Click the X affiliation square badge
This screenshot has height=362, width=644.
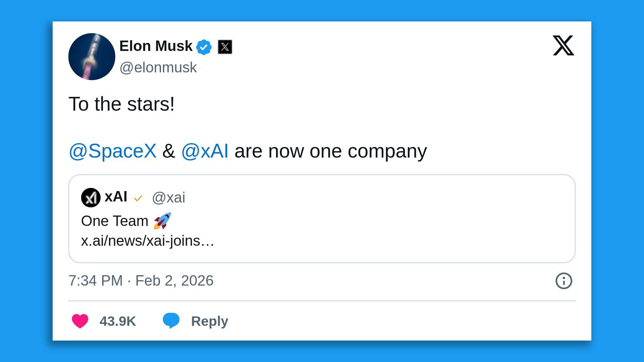pos(224,47)
